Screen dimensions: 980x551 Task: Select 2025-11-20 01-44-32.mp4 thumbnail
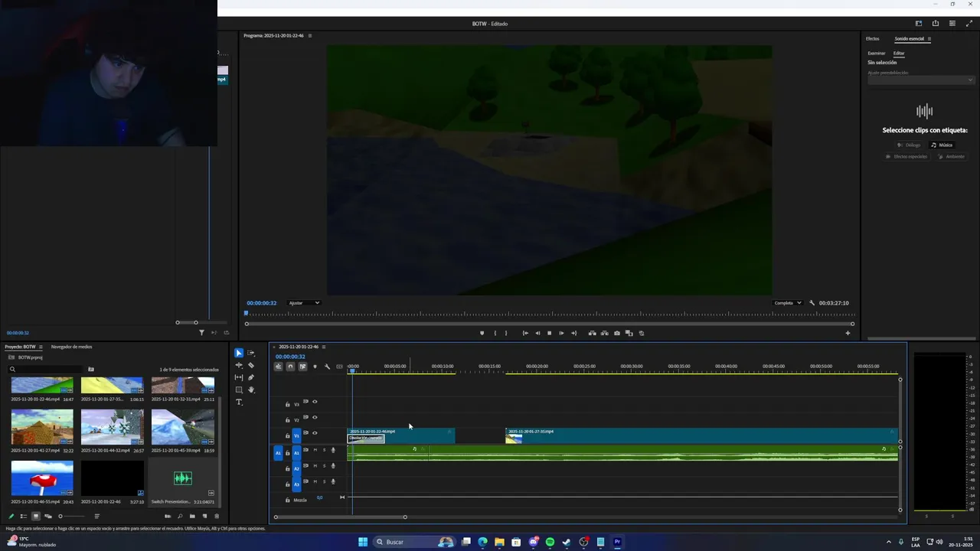coord(113,427)
